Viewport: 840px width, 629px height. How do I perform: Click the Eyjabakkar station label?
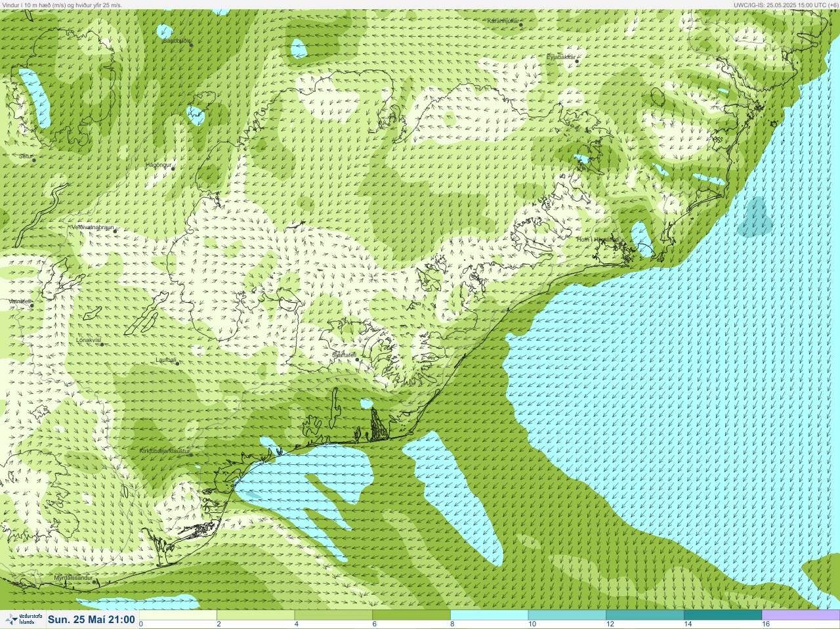click(x=561, y=57)
